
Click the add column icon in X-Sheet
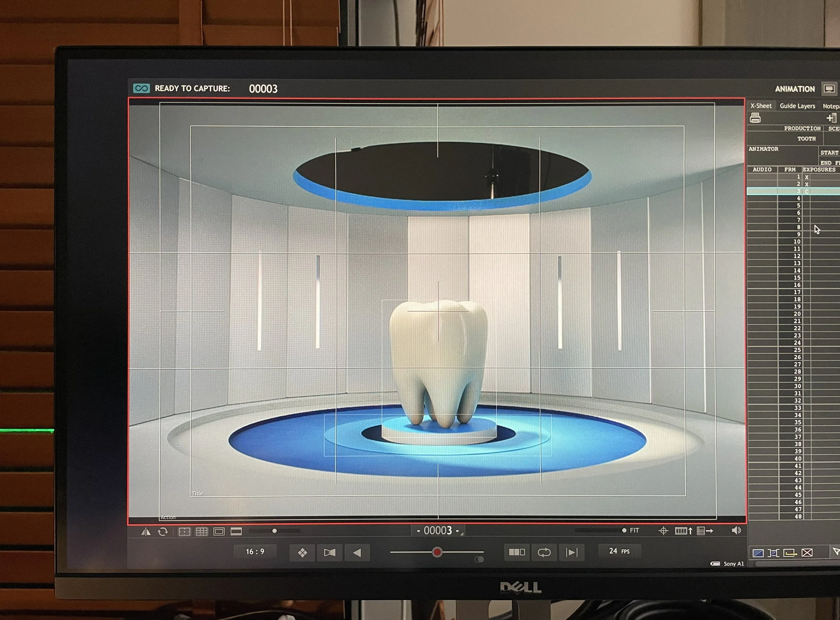[x=831, y=118]
